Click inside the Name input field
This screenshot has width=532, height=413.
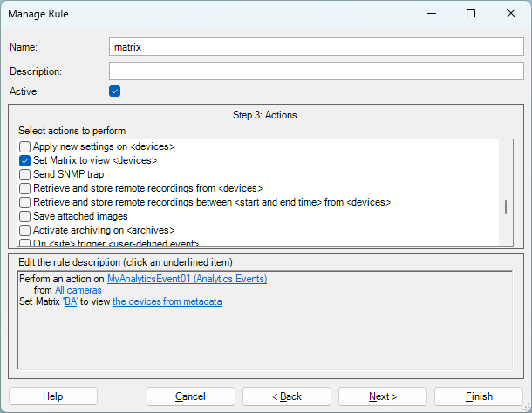pos(316,47)
